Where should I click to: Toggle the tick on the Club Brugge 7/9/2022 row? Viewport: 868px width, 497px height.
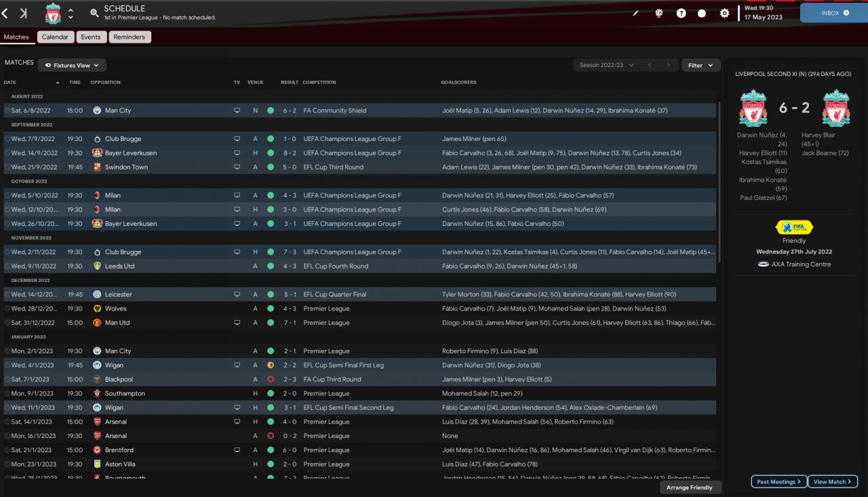pos(7,139)
